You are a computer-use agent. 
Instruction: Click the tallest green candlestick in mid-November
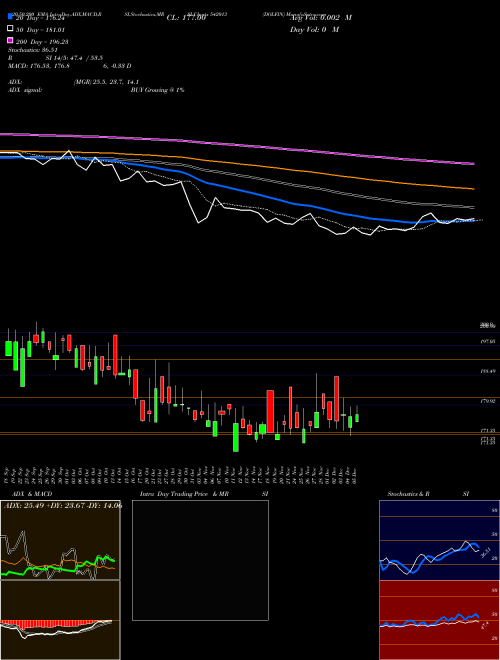pos(236,437)
